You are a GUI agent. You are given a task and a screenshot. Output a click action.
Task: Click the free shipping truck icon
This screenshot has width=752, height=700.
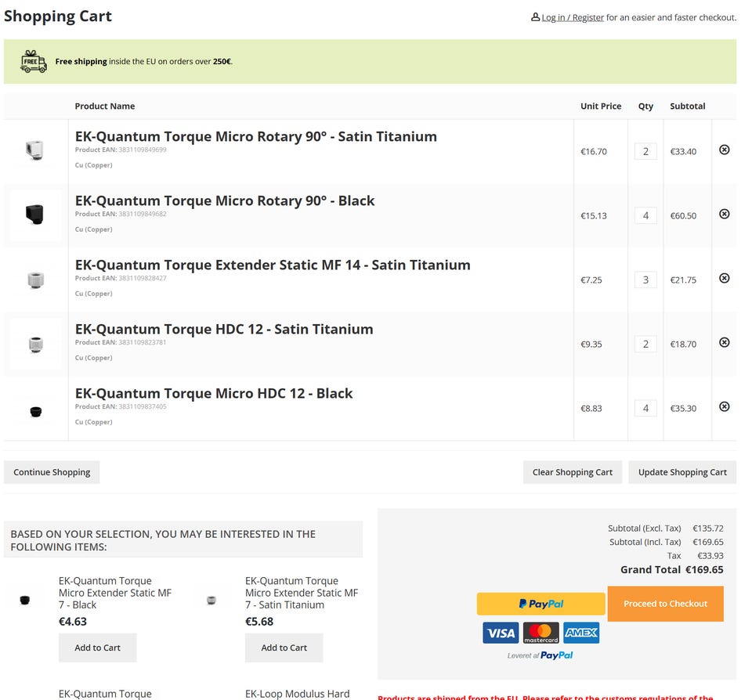pos(34,61)
